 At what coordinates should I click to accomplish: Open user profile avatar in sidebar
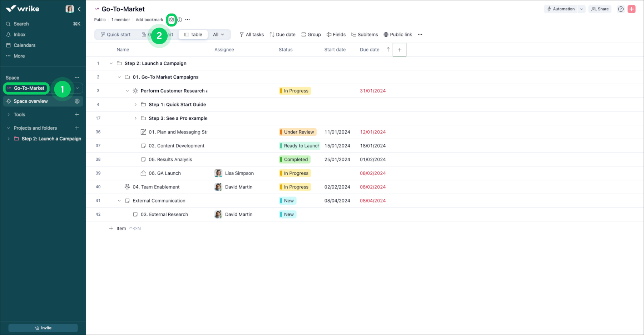click(x=70, y=9)
